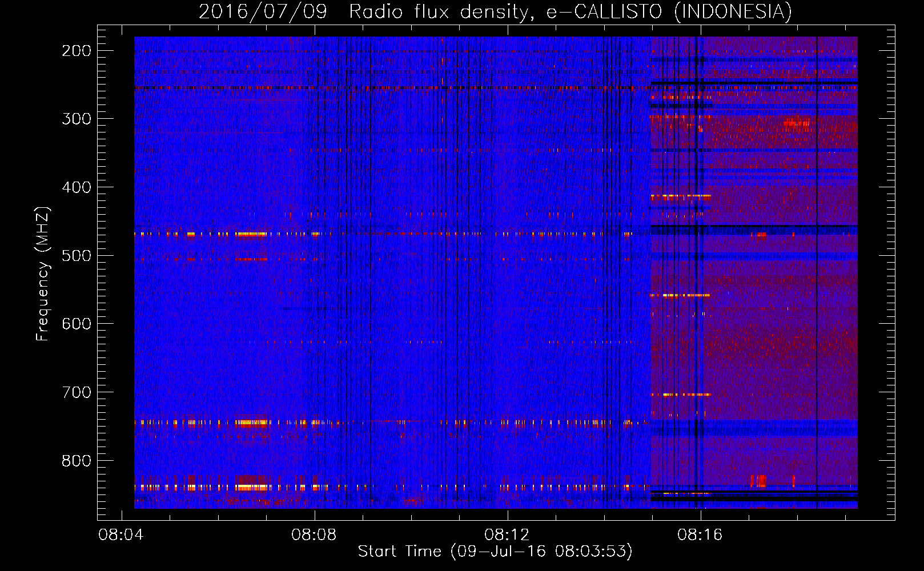Viewport: 924px width, 571px height.
Task: Click the 'Start Time (09-Jul-16 08:03:53)' label
Action: (x=495, y=551)
